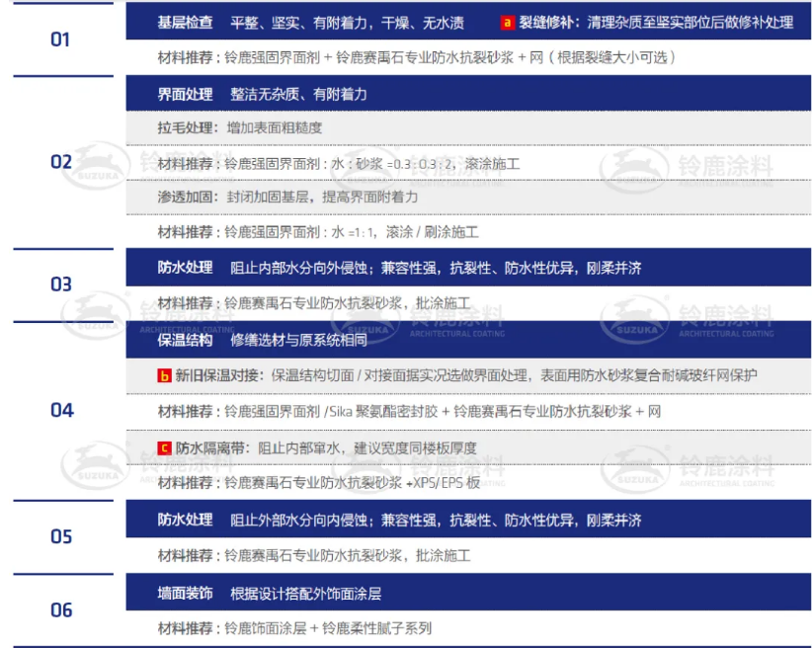Screen dimensions: 812x648
Task: Click the heading "基层检查"
Action: click(185, 23)
